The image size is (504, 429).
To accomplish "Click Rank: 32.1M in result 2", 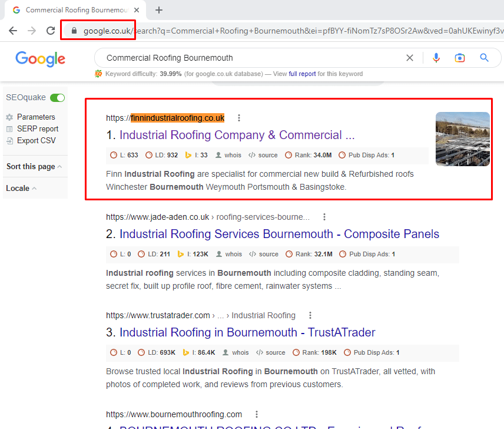I will (x=309, y=255).
